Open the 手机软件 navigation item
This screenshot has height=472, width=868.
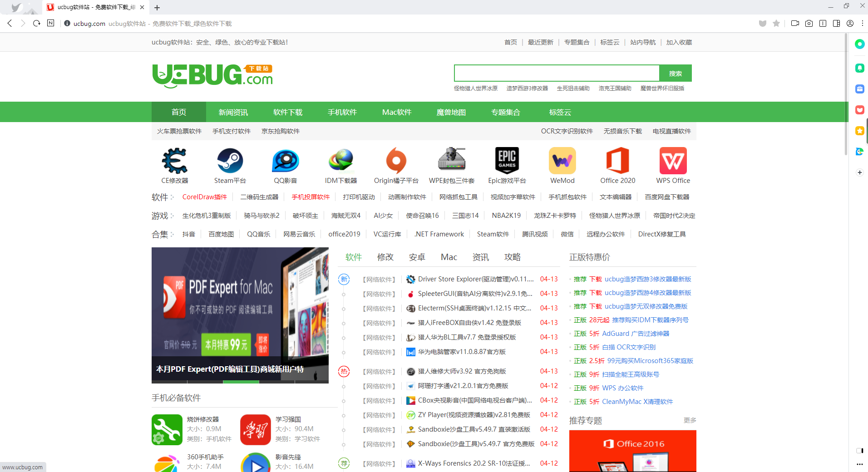click(342, 112)
